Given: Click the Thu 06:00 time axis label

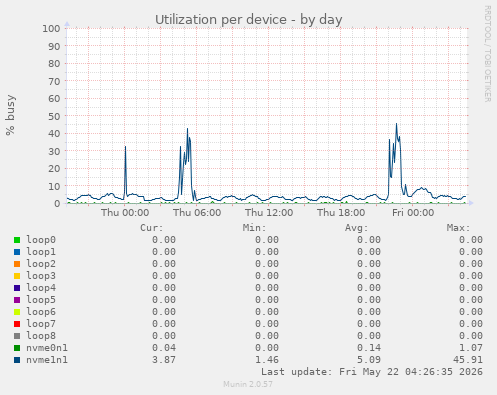Looking at the screenshot, I should click(x=197, y=212).
